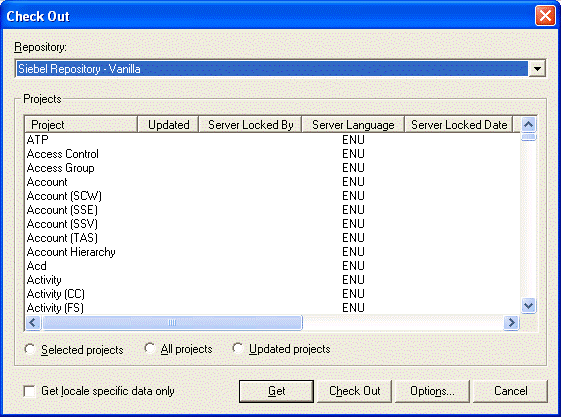The height and width of the screenshot is (417, 561).
Task: Click ENU cell in Account Hierarchy row
Action: coord(353,252)
